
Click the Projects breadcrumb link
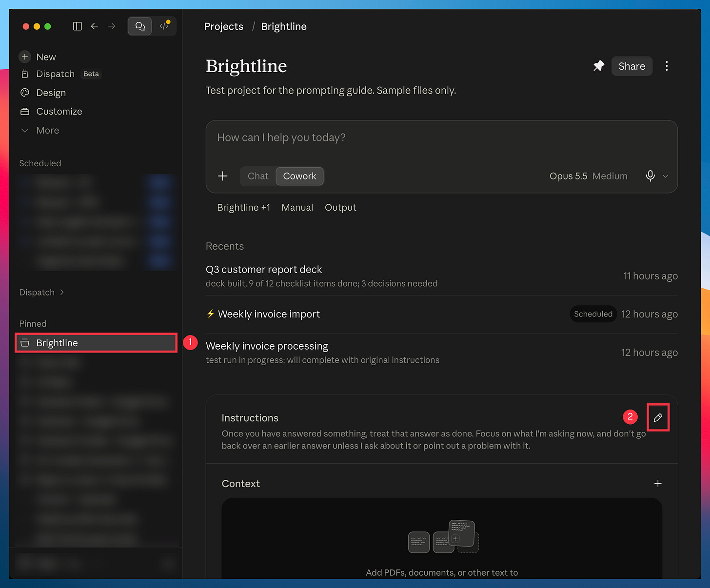pyautogui.click(x=224, y=27)
